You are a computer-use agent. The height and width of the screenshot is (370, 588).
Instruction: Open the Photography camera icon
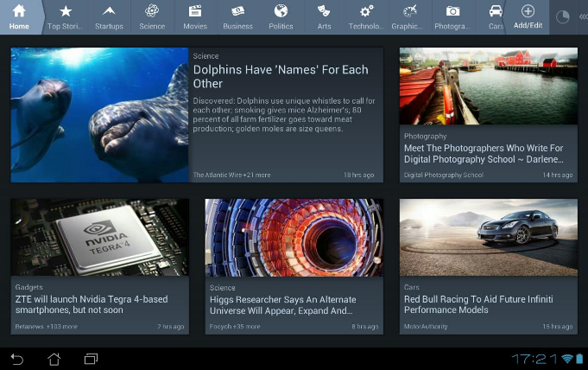452,11
